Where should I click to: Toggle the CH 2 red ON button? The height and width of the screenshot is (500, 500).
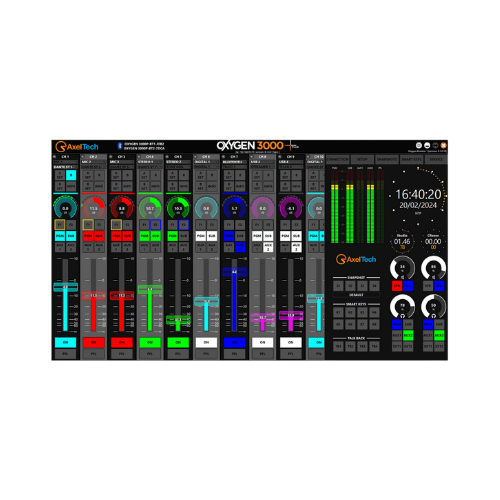tap(94, 342)
